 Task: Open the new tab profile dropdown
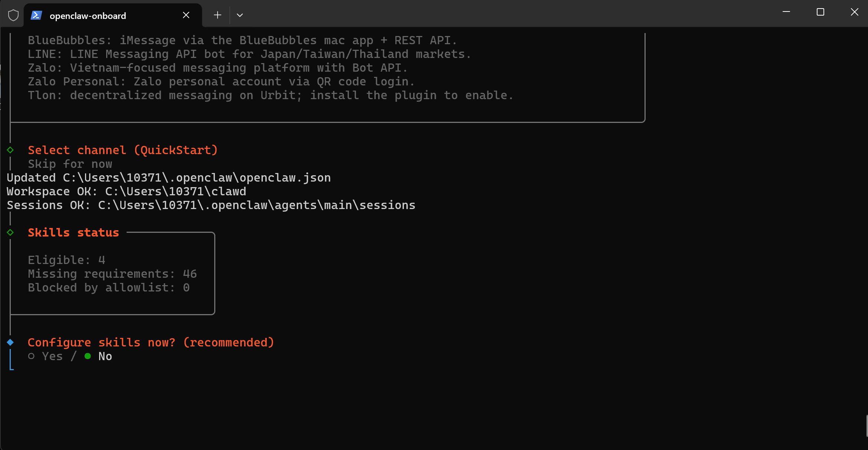tap(240, 15)
